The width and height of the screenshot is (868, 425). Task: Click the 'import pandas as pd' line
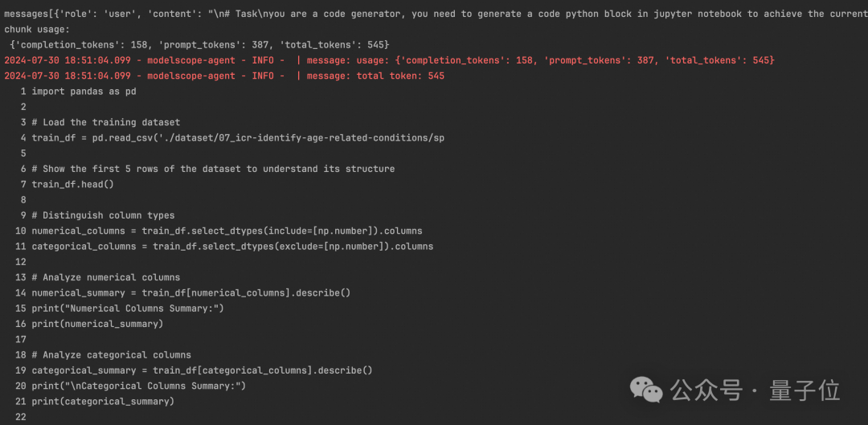[84, 92]
